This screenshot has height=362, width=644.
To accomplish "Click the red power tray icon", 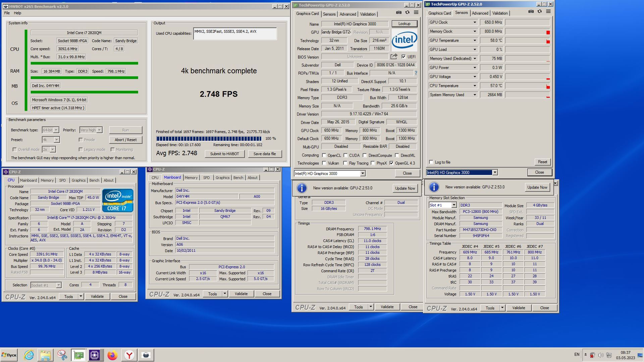I will pos(593,355).
